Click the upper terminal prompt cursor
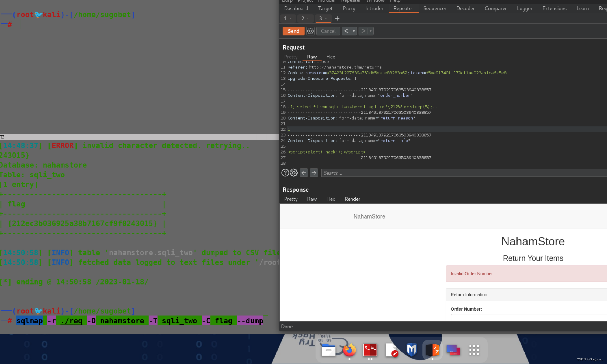 18,24
